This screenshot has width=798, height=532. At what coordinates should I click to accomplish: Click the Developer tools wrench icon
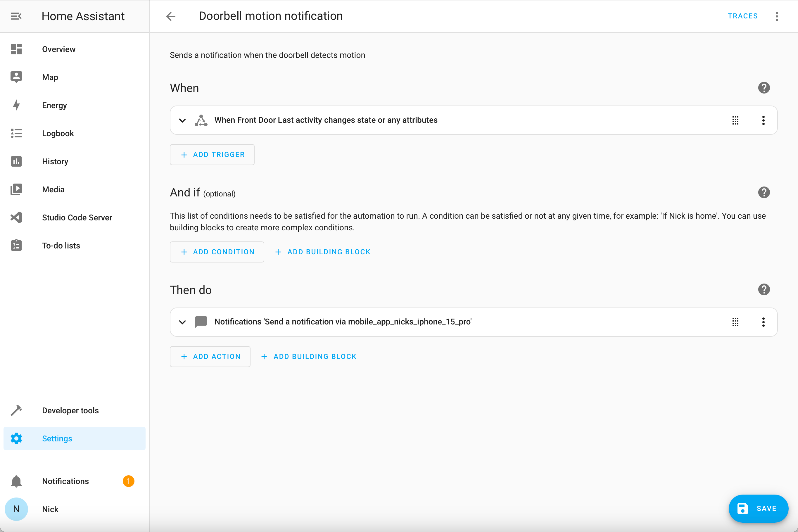pyautogui.click(x=16, y=410)
